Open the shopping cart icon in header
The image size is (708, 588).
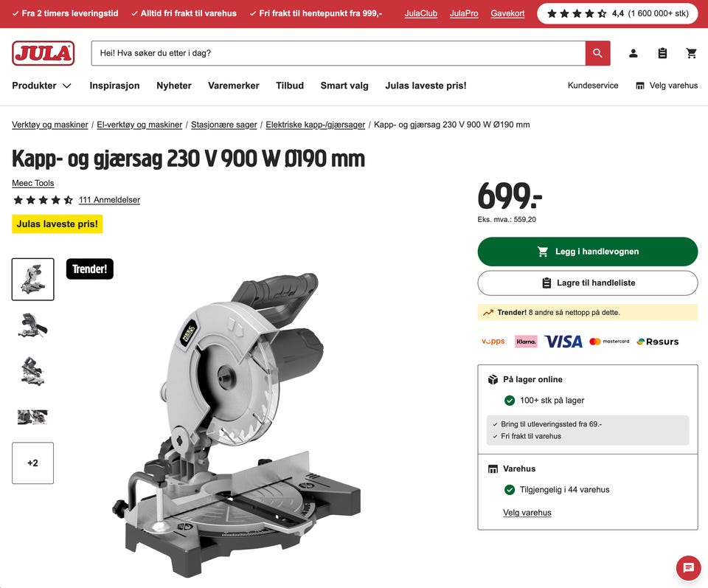[x=691, y=53]
